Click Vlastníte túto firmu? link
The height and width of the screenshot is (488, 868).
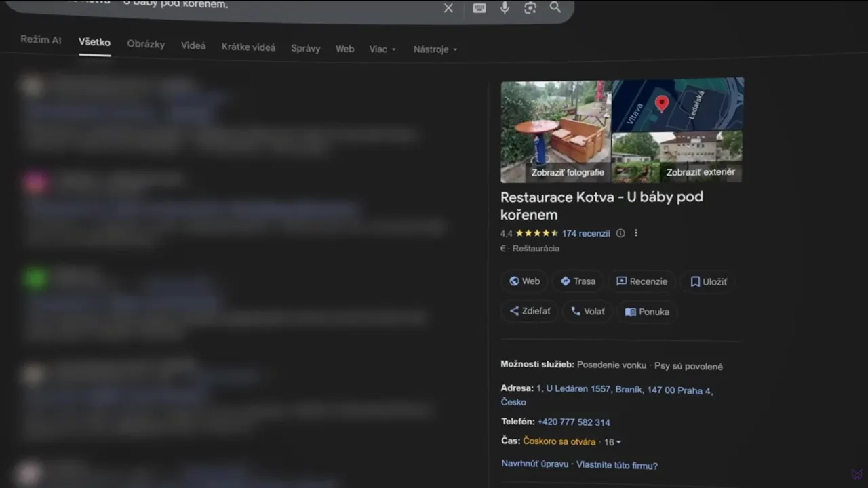(x=616, y=466)
